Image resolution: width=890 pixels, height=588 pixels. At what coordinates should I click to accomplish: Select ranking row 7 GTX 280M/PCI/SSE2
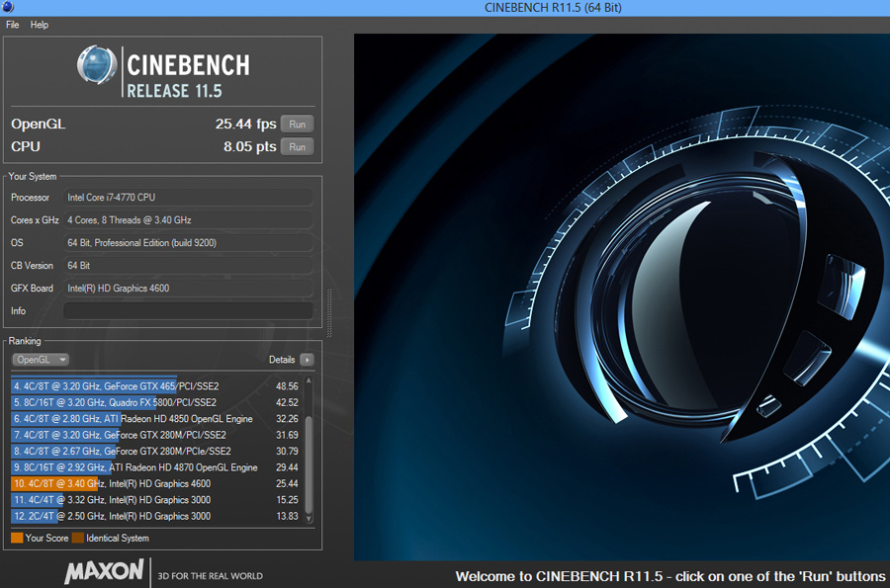pos(155,435)
